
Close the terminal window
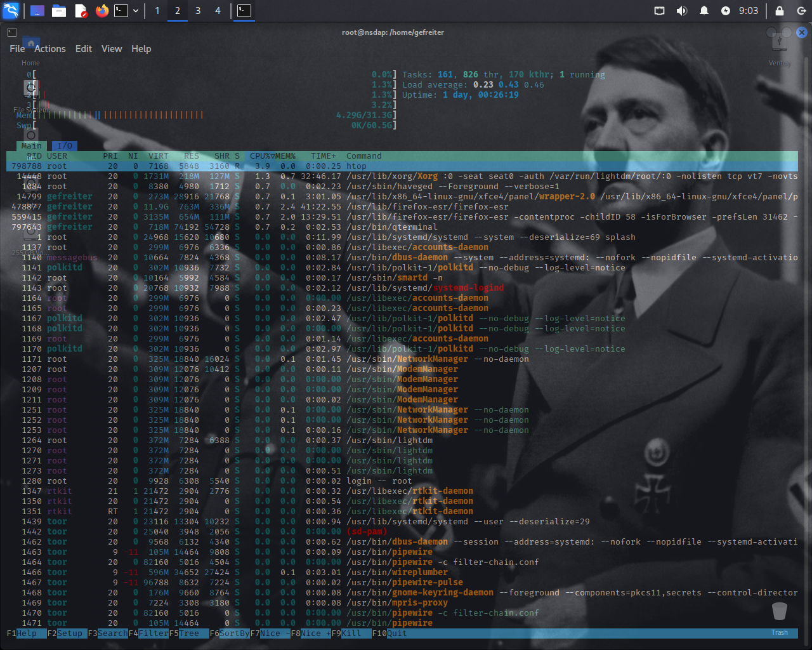click(802, 32)
